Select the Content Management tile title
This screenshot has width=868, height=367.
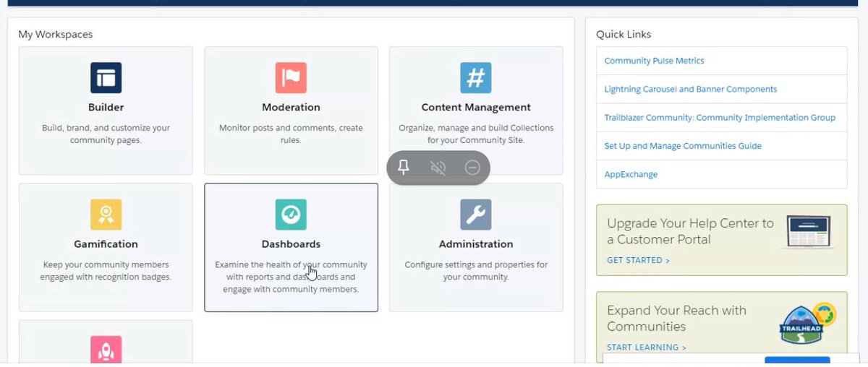(476, 107)
